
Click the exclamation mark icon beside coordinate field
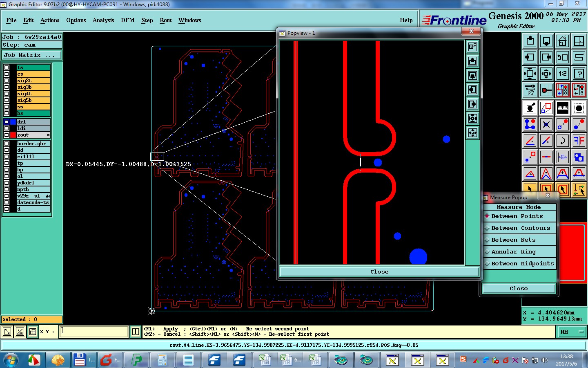pos(136,332)
